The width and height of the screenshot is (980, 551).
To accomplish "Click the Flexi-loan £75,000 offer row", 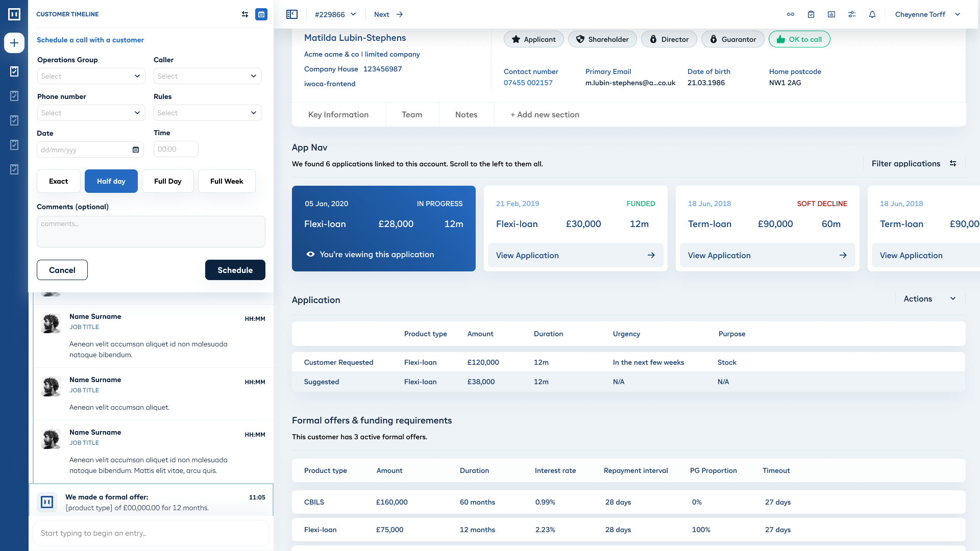I will 629,530.
